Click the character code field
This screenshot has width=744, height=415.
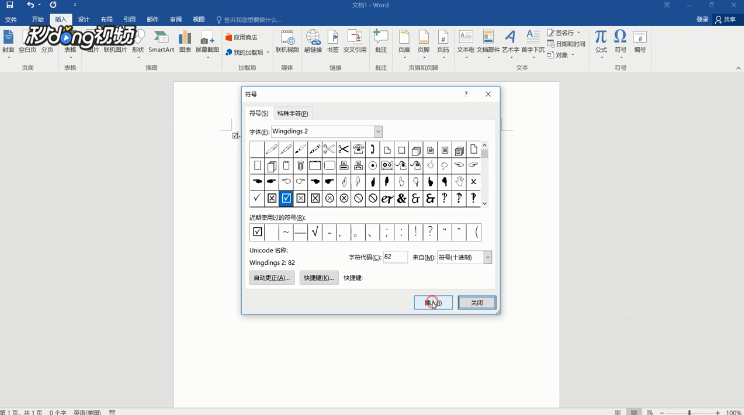click(395, 257)
